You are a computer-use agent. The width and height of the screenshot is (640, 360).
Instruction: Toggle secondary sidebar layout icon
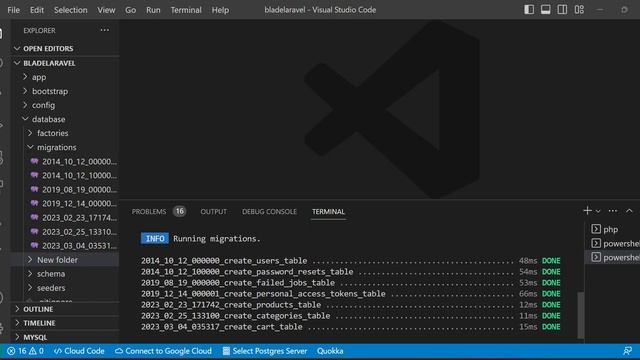(562, 9)
